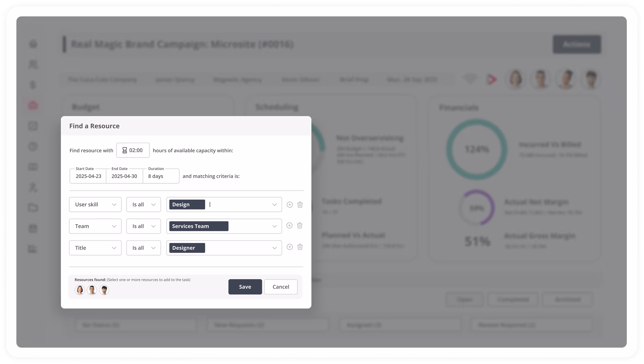
Task: Open the Title field dropdown
Action: pos(95,248)
